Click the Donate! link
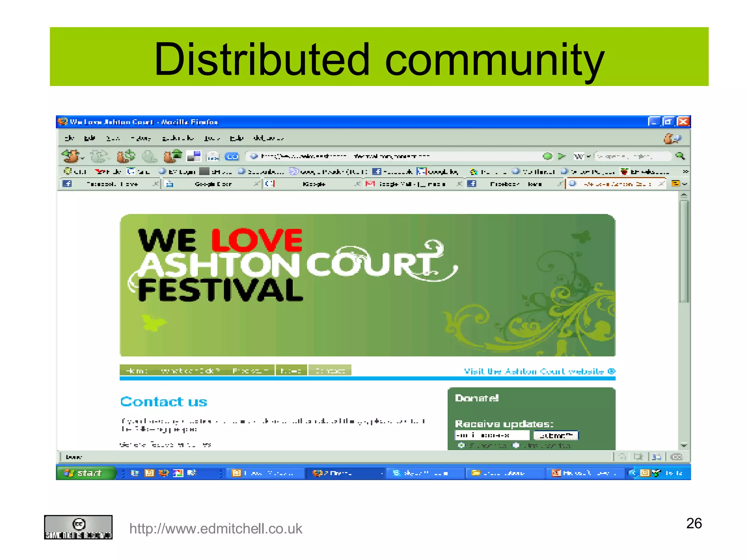747x560 pixels. pos(477,398)
